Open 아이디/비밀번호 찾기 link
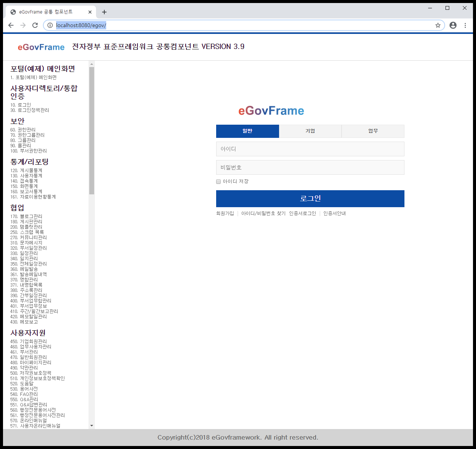This screenshot has width=476, height=449. tap(263, 213)
